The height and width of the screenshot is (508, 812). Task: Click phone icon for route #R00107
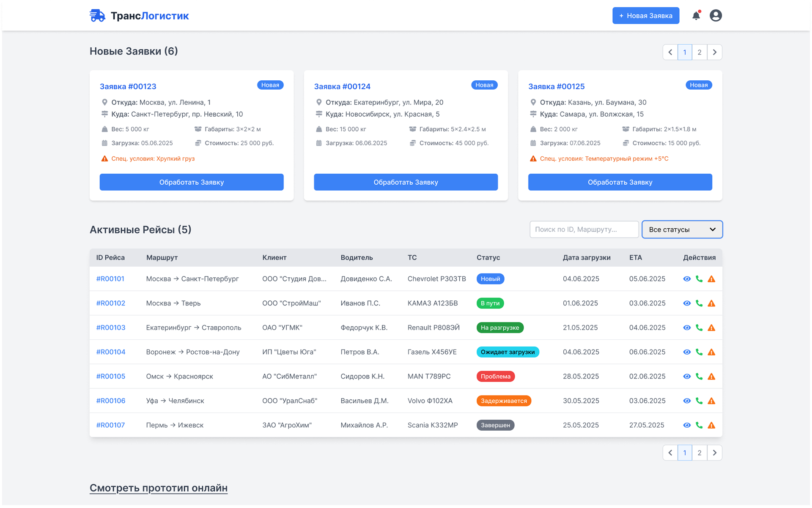(x=699, y=425)
